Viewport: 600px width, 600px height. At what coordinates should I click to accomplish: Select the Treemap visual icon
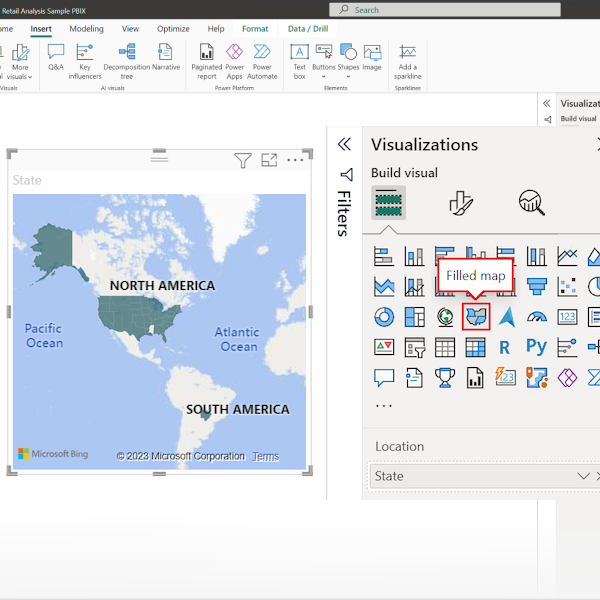coord(414,317)
